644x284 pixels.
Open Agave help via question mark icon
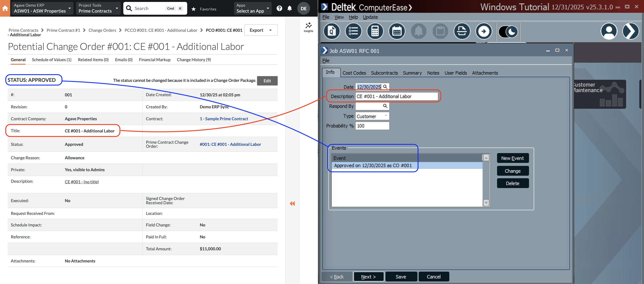(x=279, y=8)
